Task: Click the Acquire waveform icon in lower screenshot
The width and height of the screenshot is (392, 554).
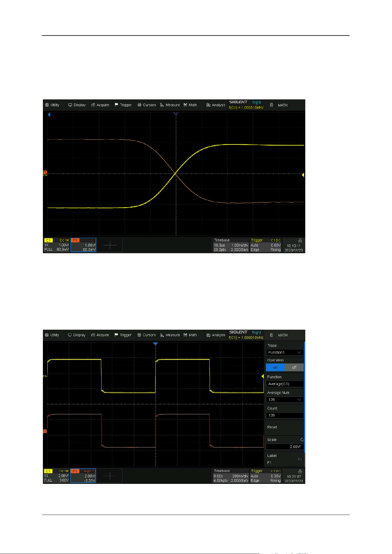Action: click(x=93, y=335)
